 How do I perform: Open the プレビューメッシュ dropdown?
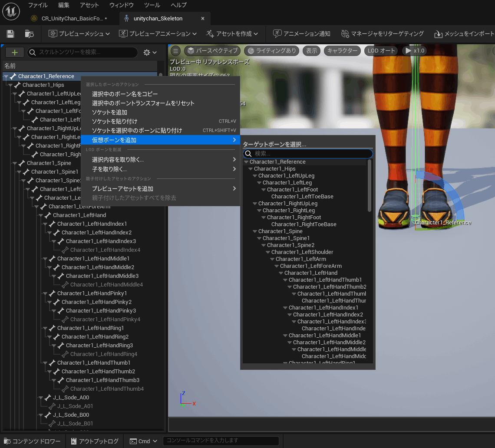[x=79, y=34]
